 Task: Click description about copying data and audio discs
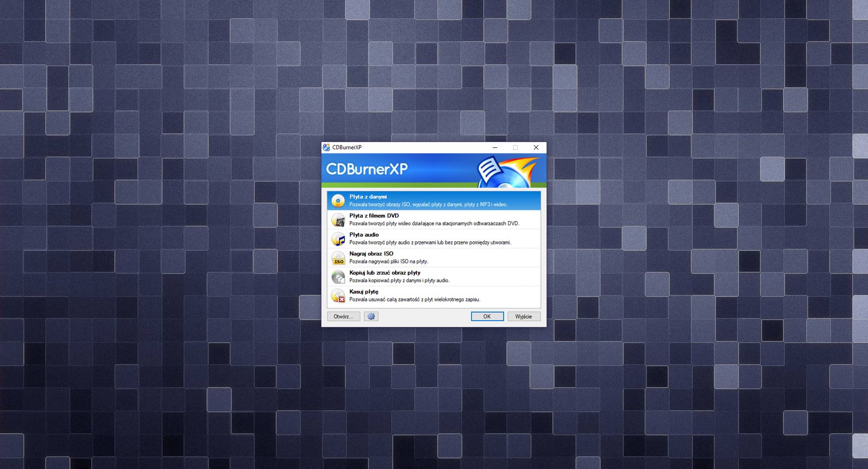point(399,281)
